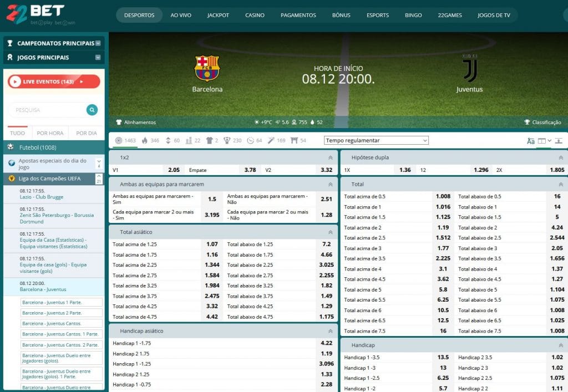
Task: Select the Futebol (1008) category
Action: (54, 147)
